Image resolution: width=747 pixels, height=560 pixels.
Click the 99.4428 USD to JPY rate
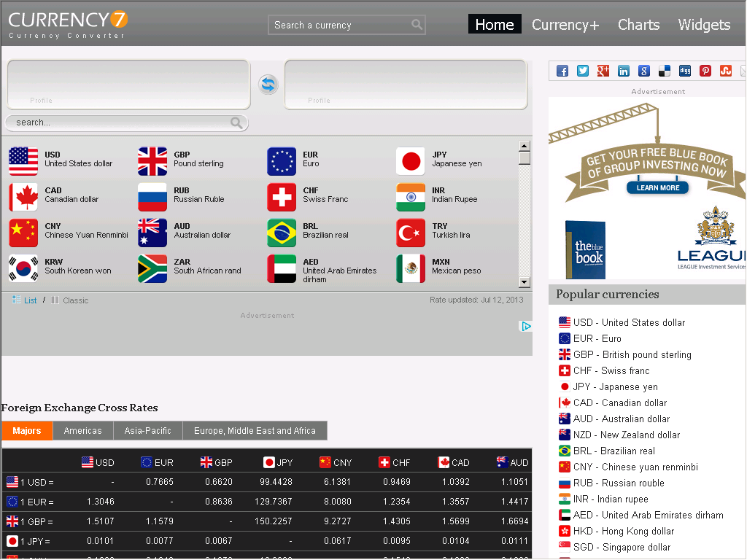pyautogui.click(x=276, y=482)
